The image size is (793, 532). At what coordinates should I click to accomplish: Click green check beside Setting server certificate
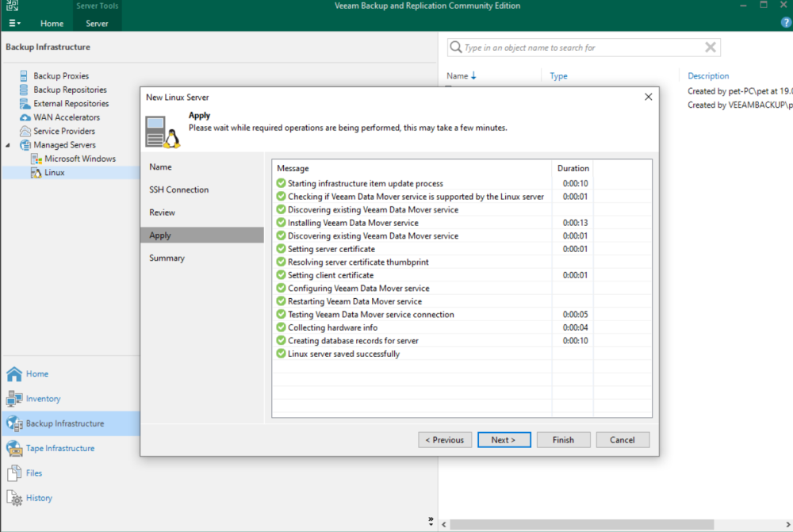(282, 249)
